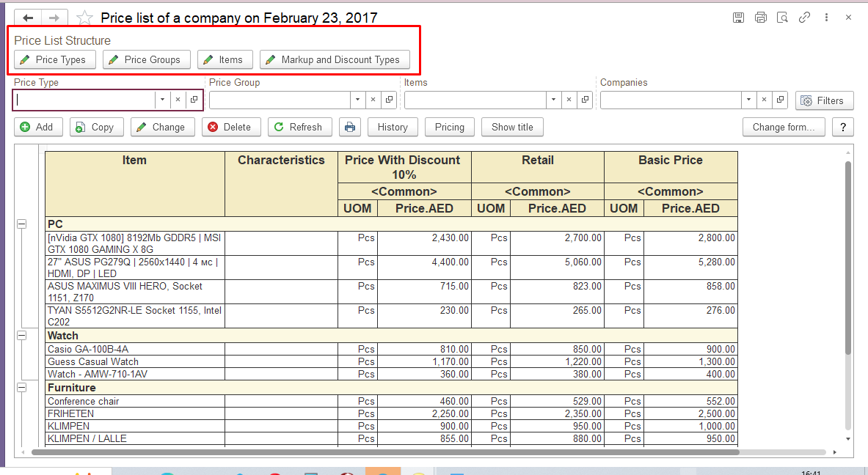Clear the Items filter field

pos(569,100)
